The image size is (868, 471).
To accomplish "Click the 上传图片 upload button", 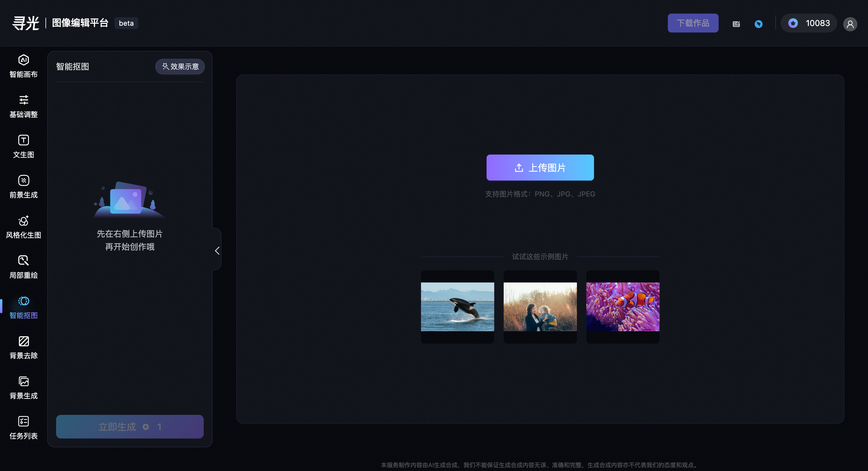I will point(540,167).
